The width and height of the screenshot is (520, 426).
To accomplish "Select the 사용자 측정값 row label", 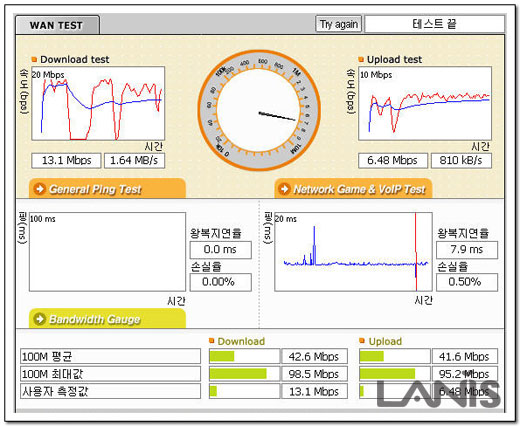I will pyautogui.click(x=110, y=391).
